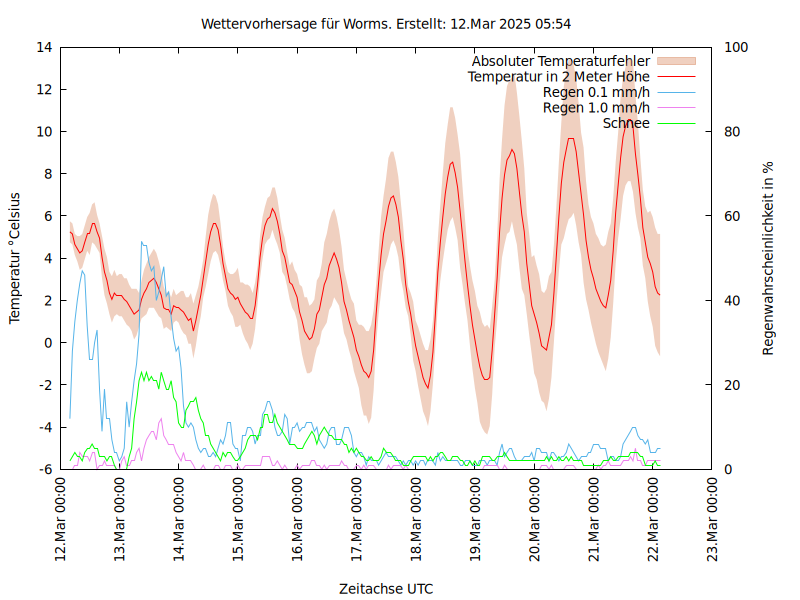Click the "Temperatur °Celsius" axis title
The image size is (800, 600).
[15, 258]
